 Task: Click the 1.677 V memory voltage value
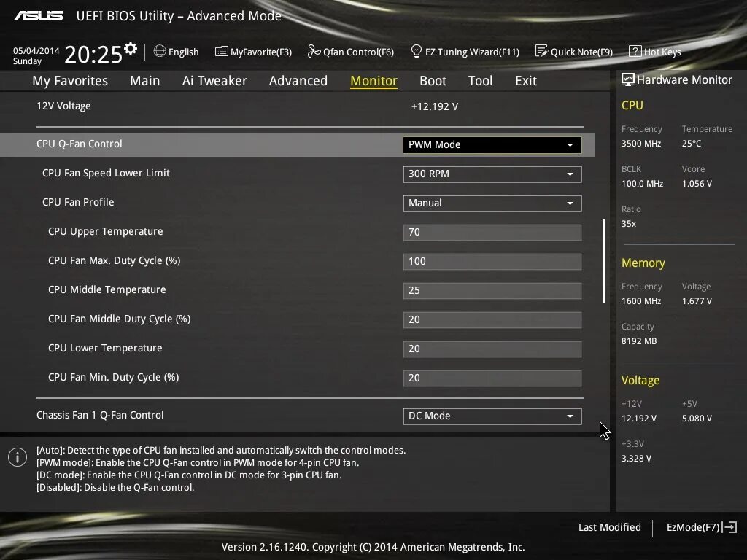[697, 301]
